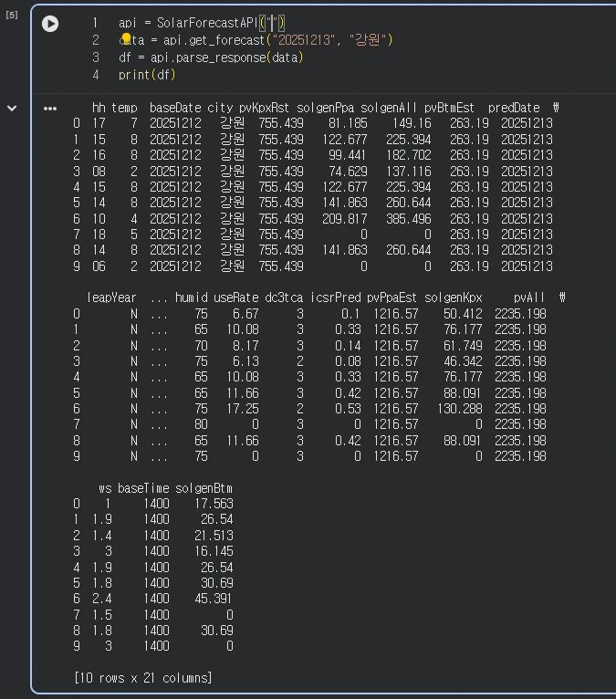Click the 'pvBtmEst' column header
616x699 pixels.
pyautogui.click(x=449, y=108)
